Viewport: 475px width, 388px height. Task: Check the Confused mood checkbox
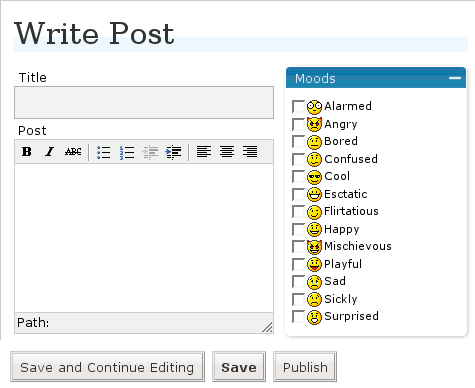298,159
